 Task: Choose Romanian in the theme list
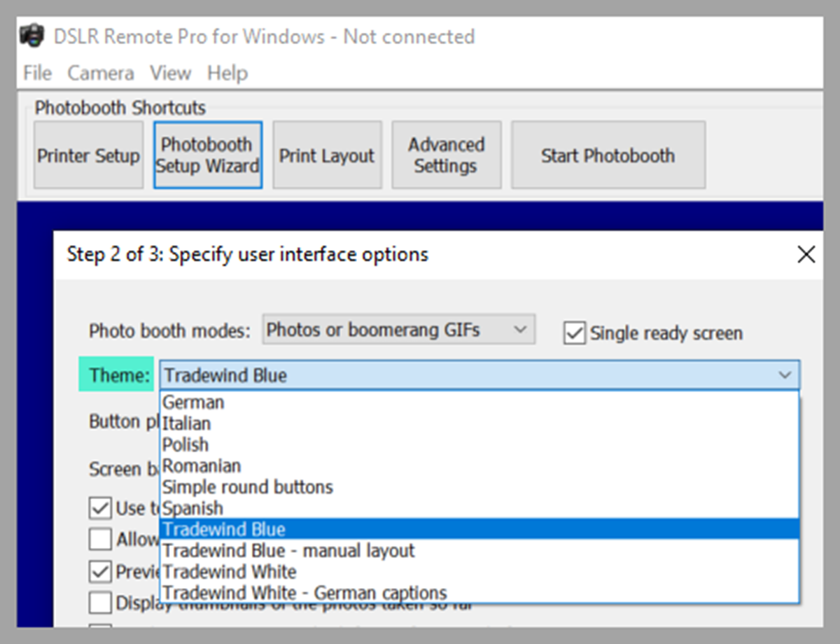coord(479,465)
